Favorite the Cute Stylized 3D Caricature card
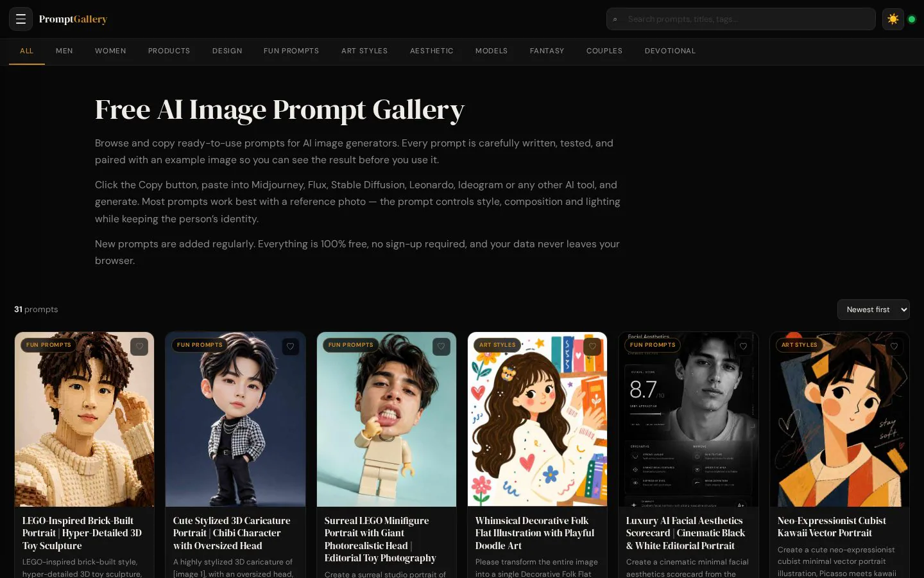924x578 pixels. click(x=291, y=347)
